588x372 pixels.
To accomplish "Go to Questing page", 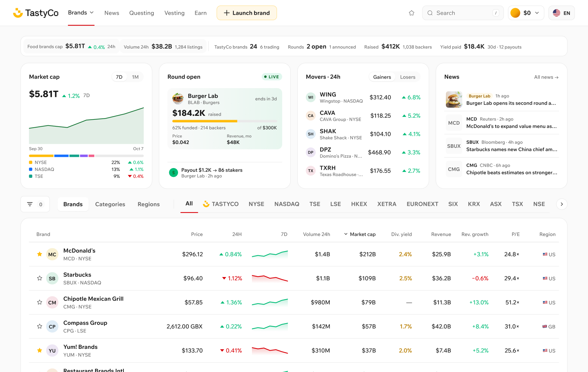I will pos(141,13).
